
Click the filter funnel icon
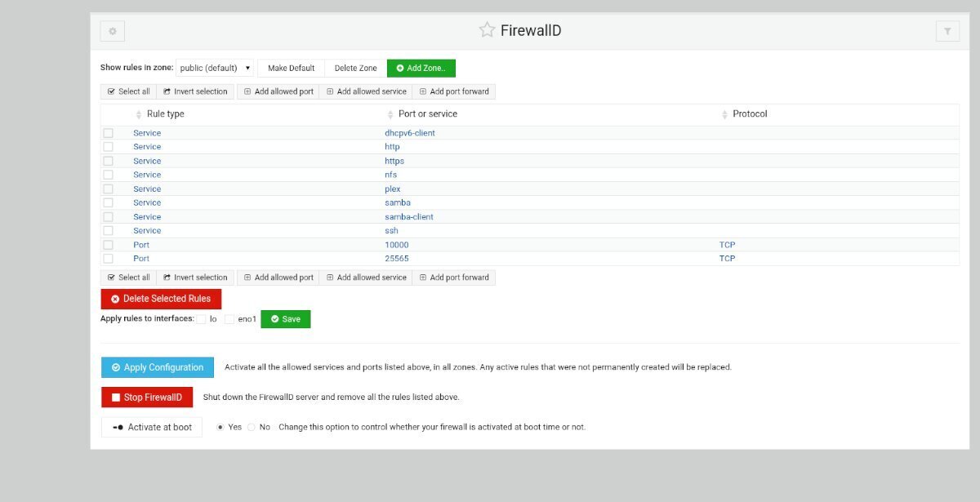click(947, 31)
